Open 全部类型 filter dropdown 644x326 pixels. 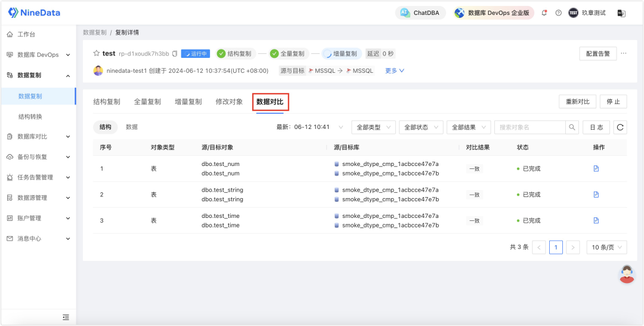pos(373,127)
